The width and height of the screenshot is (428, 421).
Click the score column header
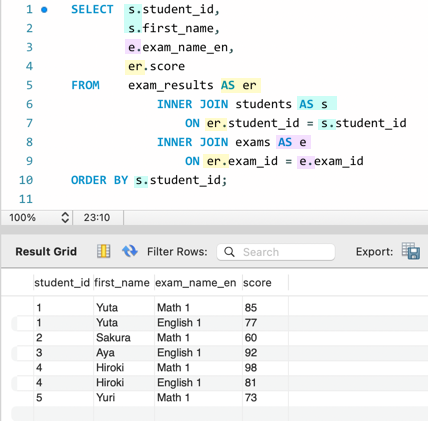(257, 283)
